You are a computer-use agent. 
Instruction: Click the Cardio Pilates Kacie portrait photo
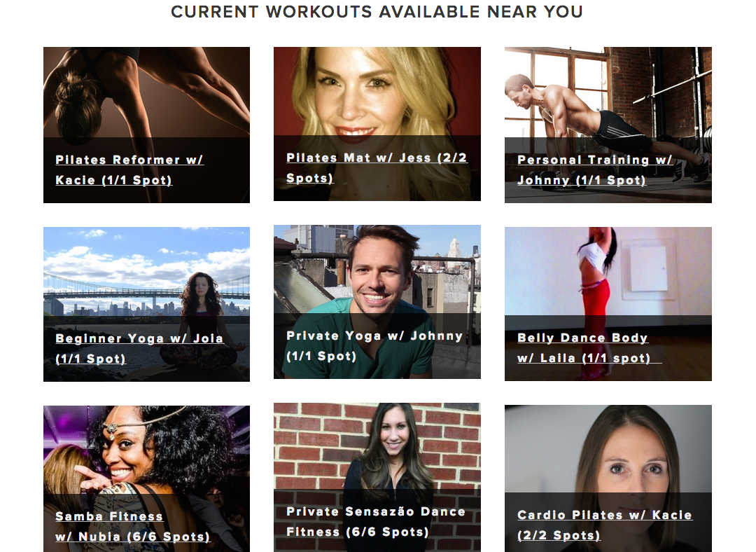(608, 449)
